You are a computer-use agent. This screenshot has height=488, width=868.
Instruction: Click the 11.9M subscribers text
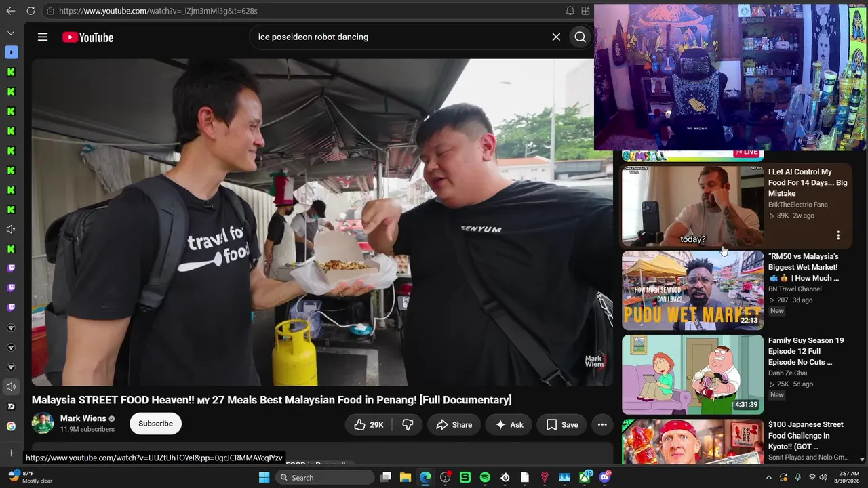tap(87, 430)
